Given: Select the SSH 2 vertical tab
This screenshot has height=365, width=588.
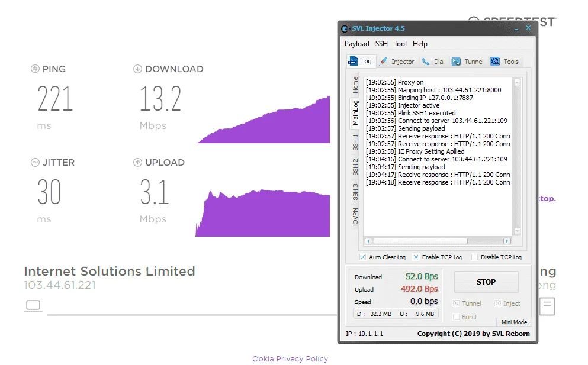Looking at the screenshot, I should [355, 167].
